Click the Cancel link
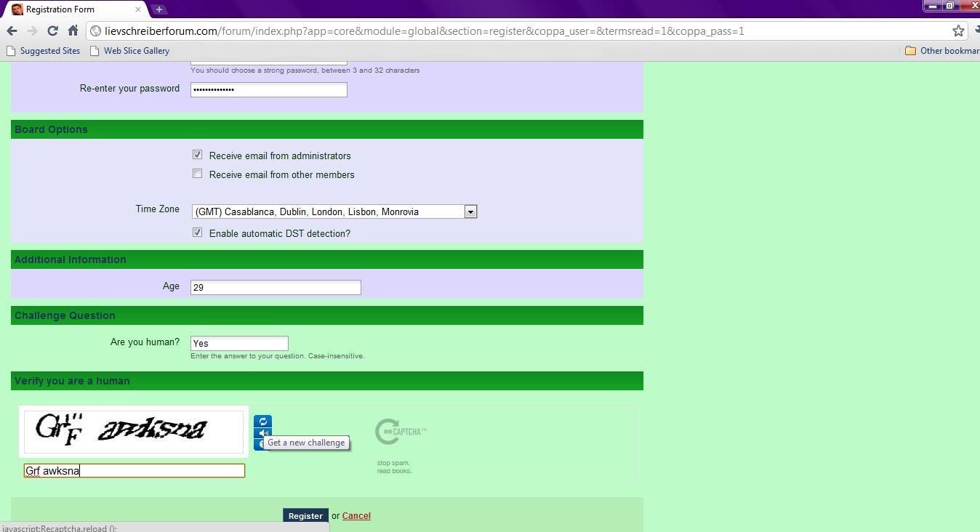Screen dimensions: 980x532 click(x=356, y=516)
